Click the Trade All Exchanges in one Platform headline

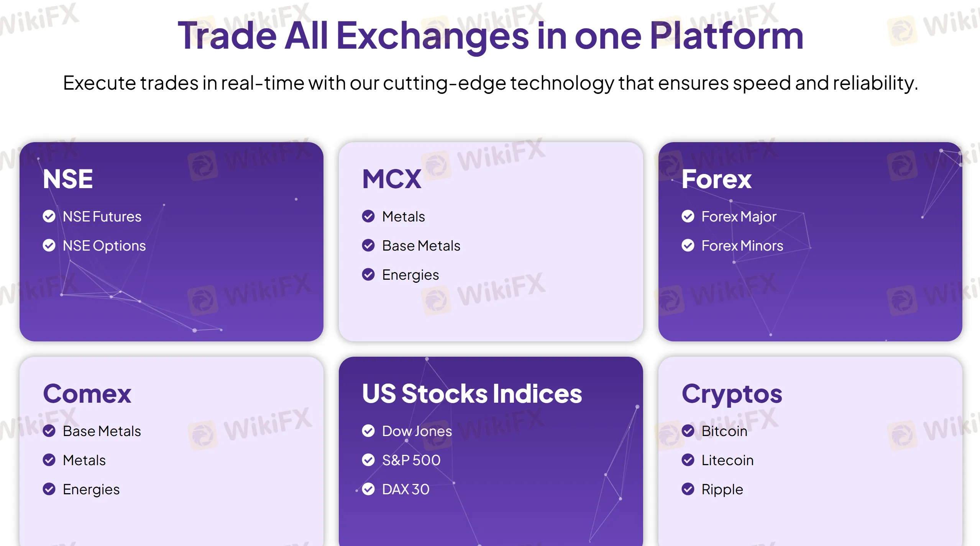point(491,36)
